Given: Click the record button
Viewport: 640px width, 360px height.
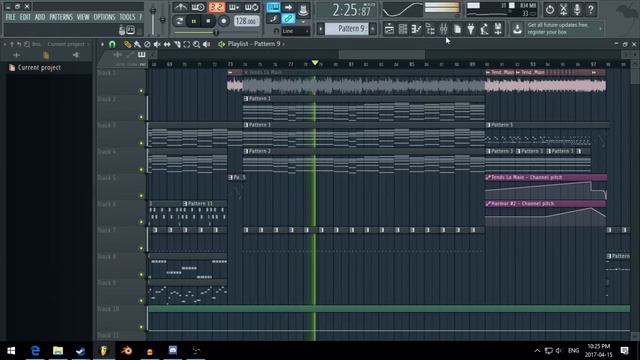Looking at the screenshot, I should coord(223,21).
